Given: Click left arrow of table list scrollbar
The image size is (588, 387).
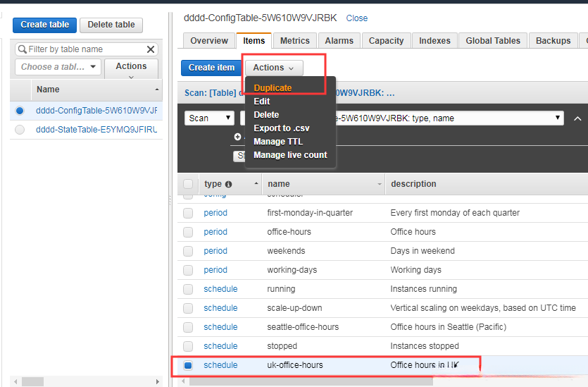Looking at the screenshot, I should [15, 382].
